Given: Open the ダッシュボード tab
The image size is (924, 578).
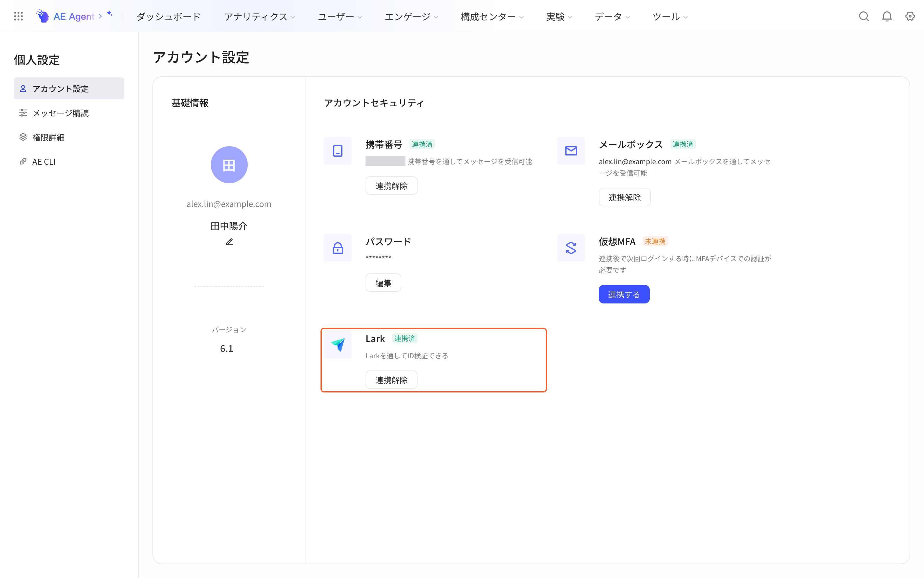Looking at the screenshot, I should [168, 16].
